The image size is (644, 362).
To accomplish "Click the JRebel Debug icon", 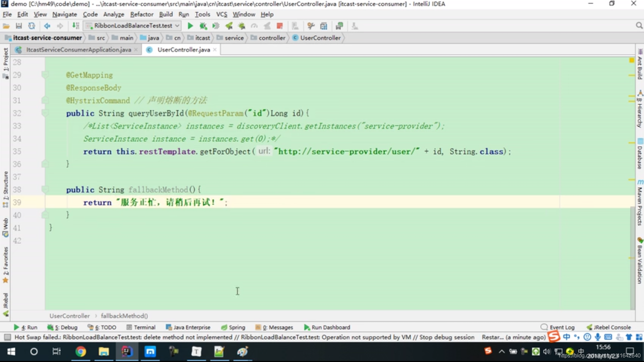I will pos(241,26).
